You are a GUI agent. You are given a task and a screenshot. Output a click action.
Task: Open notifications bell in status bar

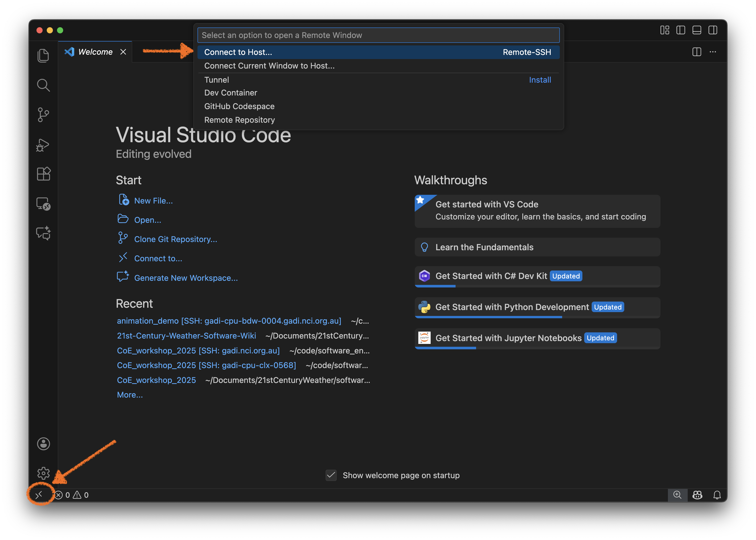click(717, 495)
